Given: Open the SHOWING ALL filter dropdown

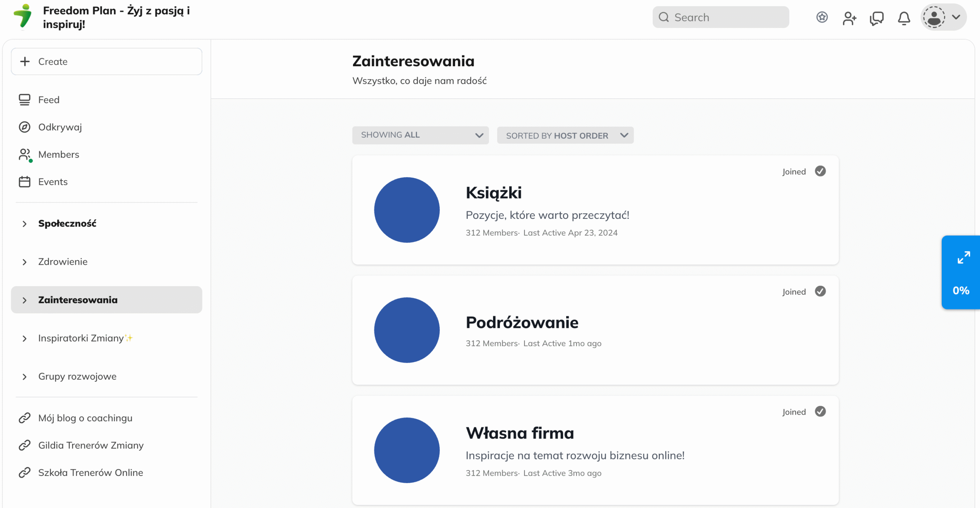Looking at the screenshot, I should tap(420, 135).
